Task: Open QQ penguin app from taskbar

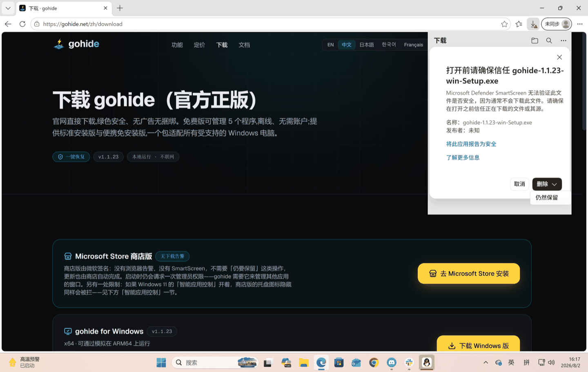Action: tap(427, 363)
